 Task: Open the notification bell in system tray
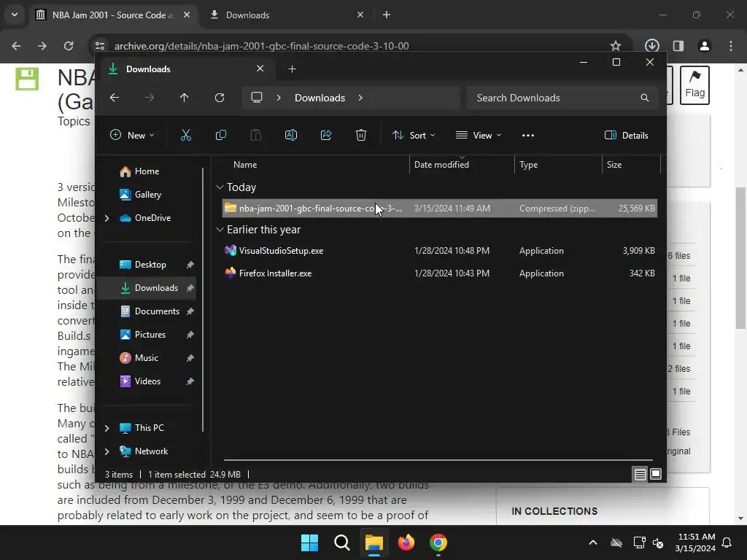click(x=727, y=542)
